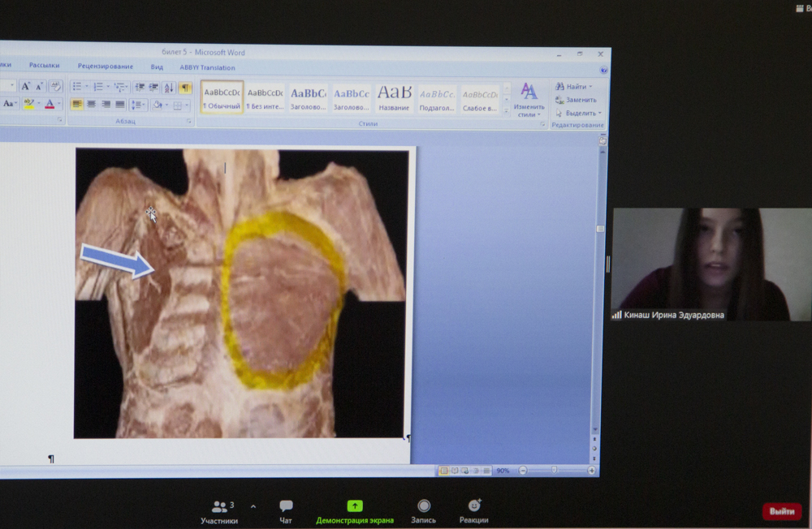Toggle align text left button
The width and height of the screenshot is (812, 529).
click(x=77, y=104)
